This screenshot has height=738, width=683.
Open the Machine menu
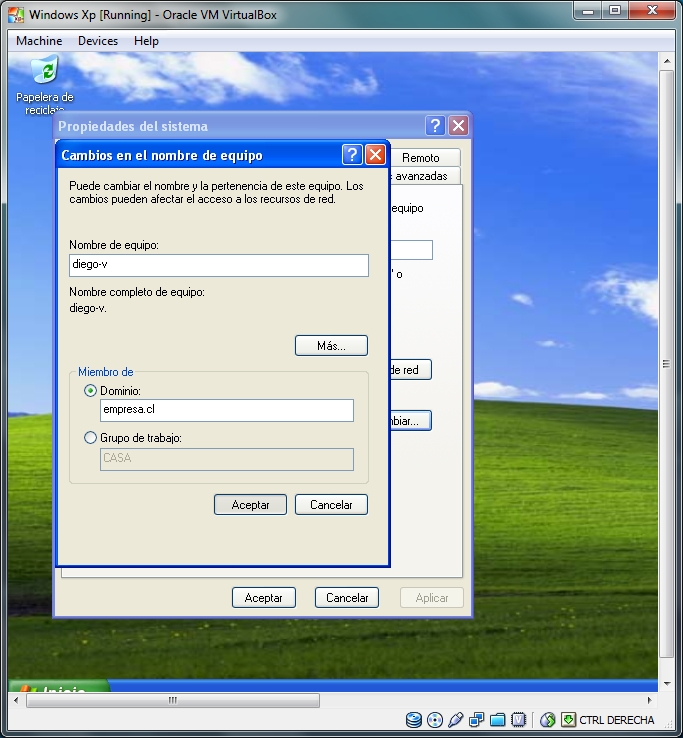pos(39,41)
